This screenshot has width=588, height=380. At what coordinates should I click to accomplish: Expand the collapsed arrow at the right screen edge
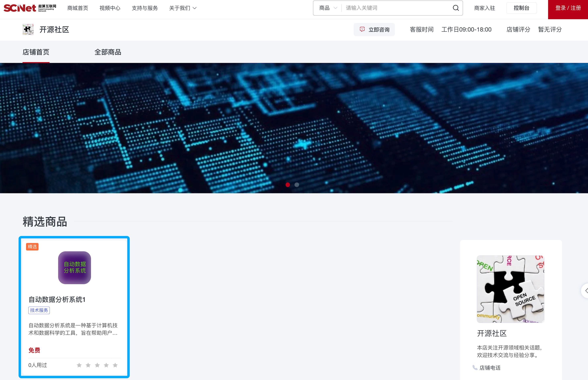pos(586,291)
